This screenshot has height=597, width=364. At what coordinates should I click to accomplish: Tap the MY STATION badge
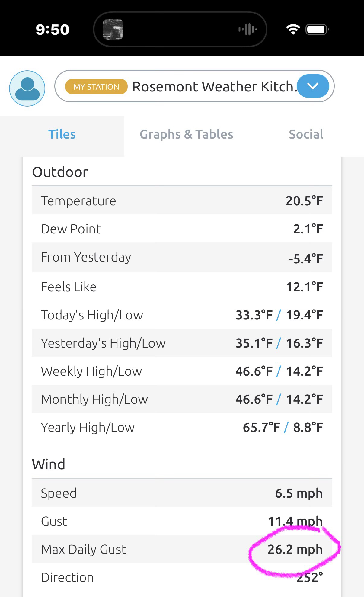(96, 87)
